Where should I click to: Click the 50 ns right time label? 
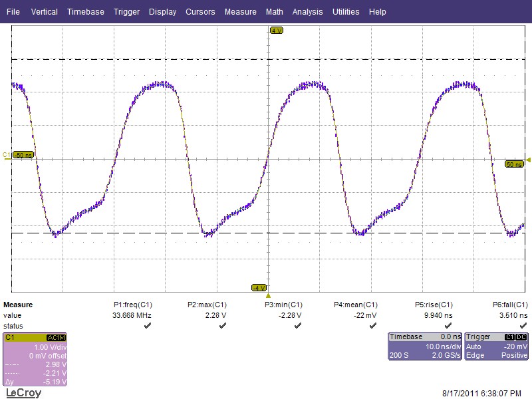tap(514, 164)
